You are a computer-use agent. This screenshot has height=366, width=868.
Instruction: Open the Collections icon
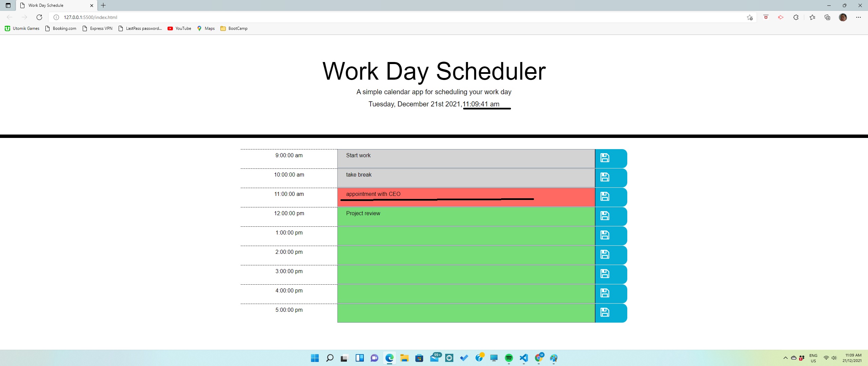point(827,17)
